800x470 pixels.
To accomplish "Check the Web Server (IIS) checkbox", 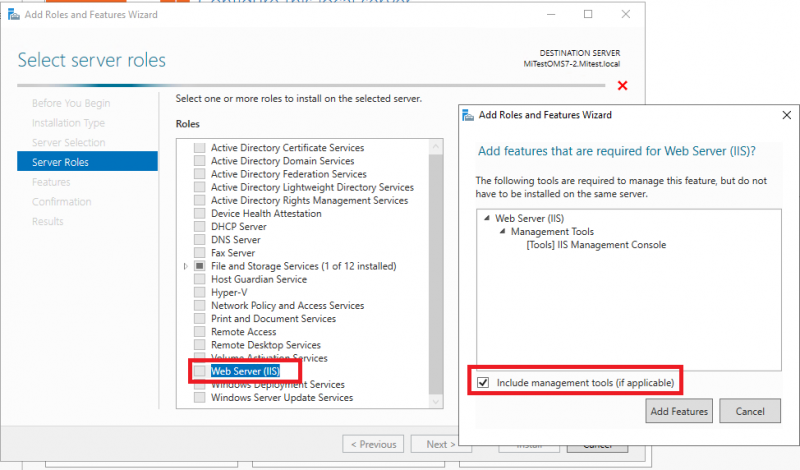I will pyautogui.click(x=199, y=371).
